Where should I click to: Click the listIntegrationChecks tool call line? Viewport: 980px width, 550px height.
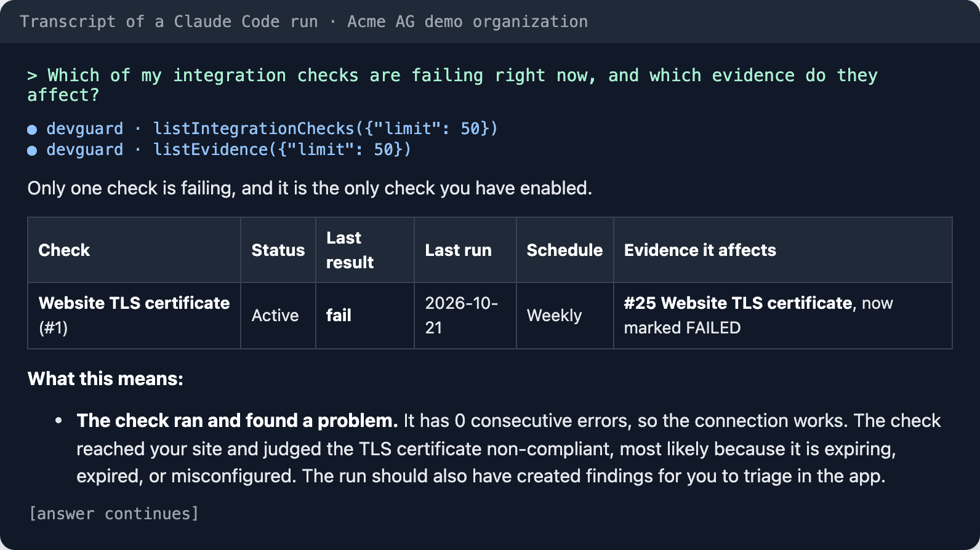(263, 129)
